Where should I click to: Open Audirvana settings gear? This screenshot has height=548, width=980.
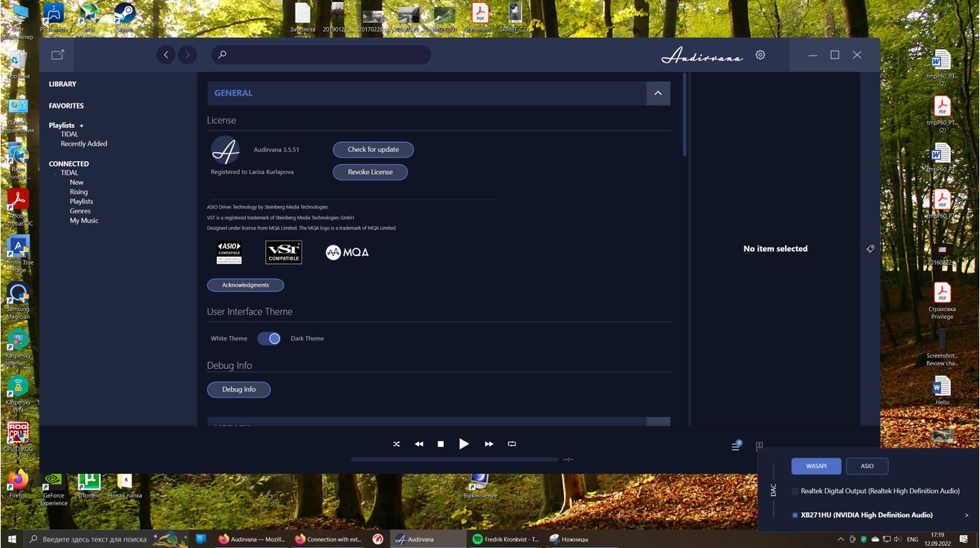click(760, 55)
